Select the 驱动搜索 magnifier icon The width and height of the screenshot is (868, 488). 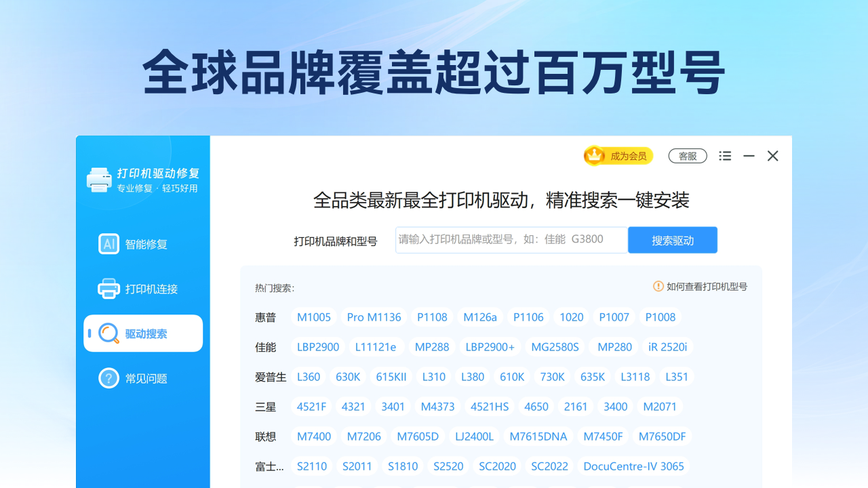pyautogui.click(x=111, y=333)
